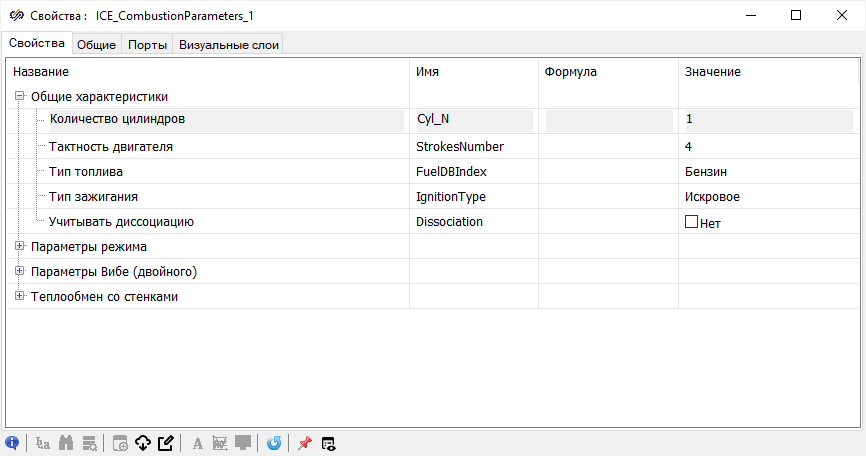The width and height of the screenshot is (866, 456).
Task: Expand the Теплообмен со стенками group
Action: click(19, 296)
